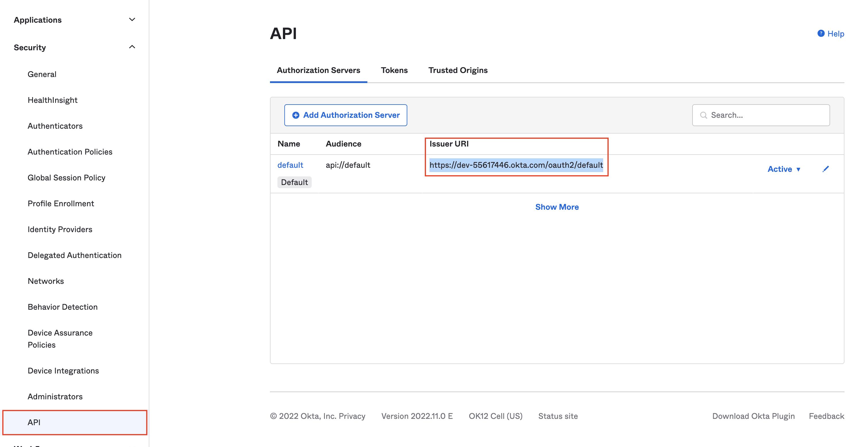Open Global Session Policy menu item
Image resolution: width=868 pixels, height=447 pixels.
tap(66, 178)
